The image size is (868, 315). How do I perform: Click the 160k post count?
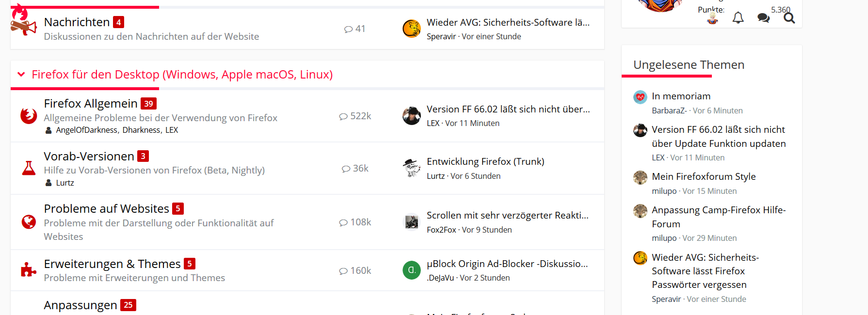pyautogui.click(x=355, y=270)
